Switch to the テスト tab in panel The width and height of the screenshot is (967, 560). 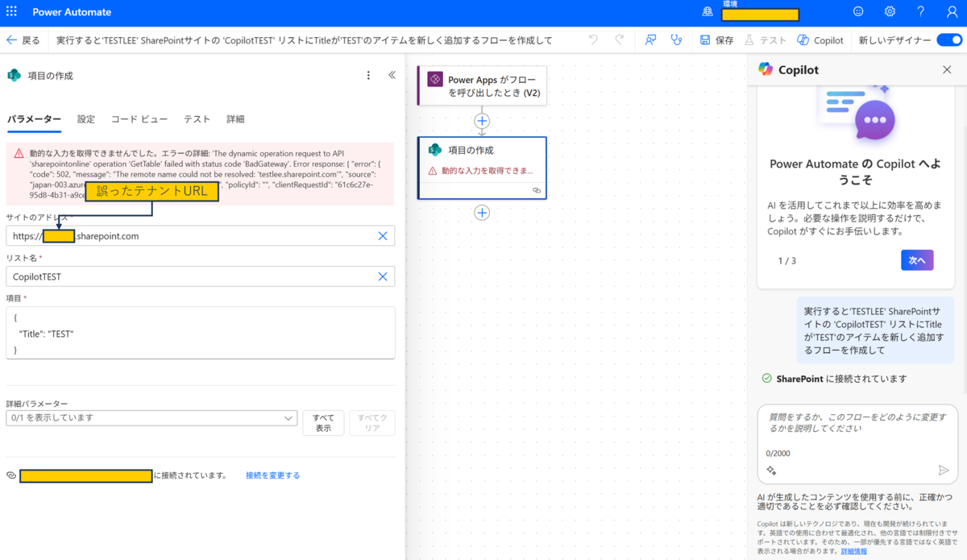[x=197, y=119]
